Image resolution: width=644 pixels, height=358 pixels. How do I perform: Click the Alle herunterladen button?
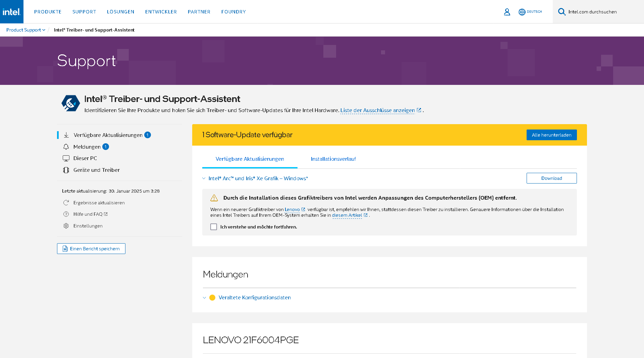tap(552, 135)
